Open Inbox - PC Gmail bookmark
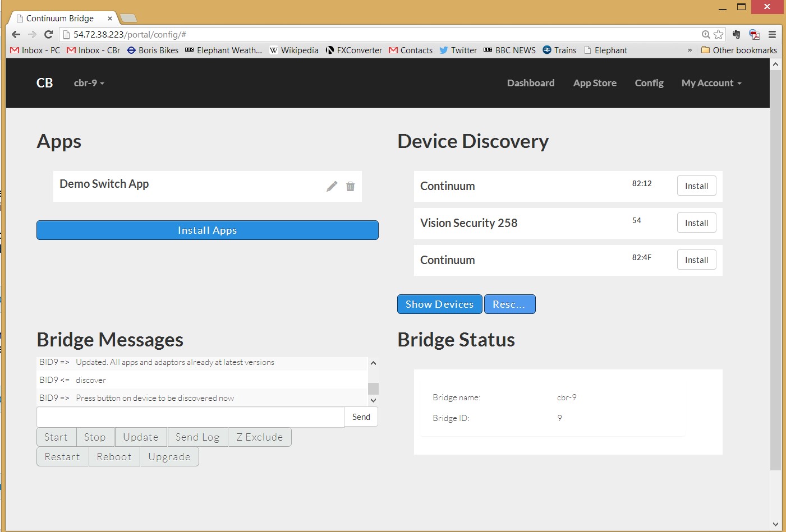The width and height of the screenshot is (786, 532). pos(35,50)
